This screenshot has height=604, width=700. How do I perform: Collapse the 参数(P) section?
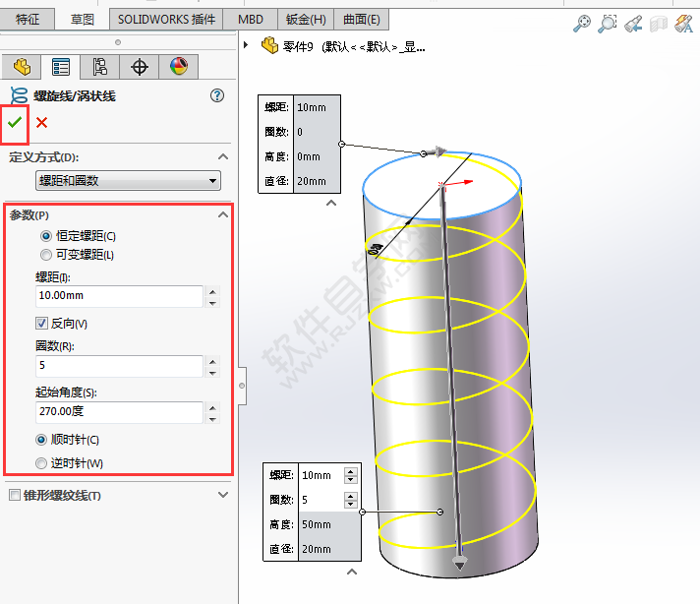(x=223, y=214)
